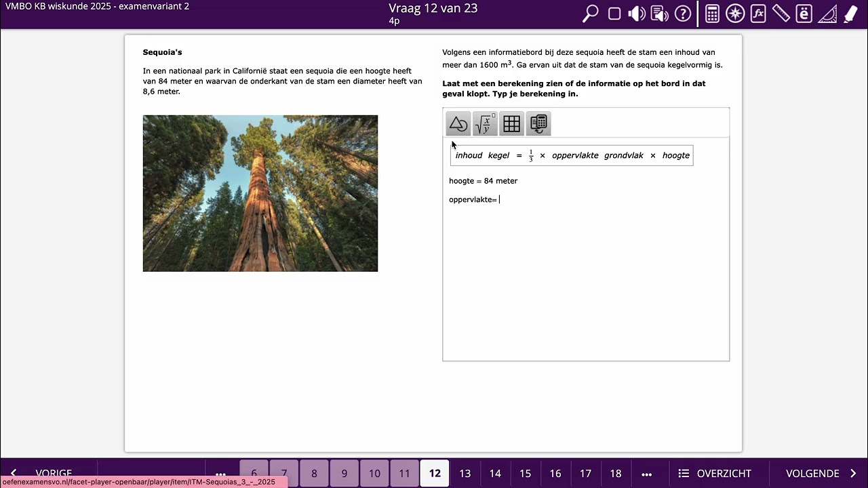Jump to question 16

(x=555, y=473)
